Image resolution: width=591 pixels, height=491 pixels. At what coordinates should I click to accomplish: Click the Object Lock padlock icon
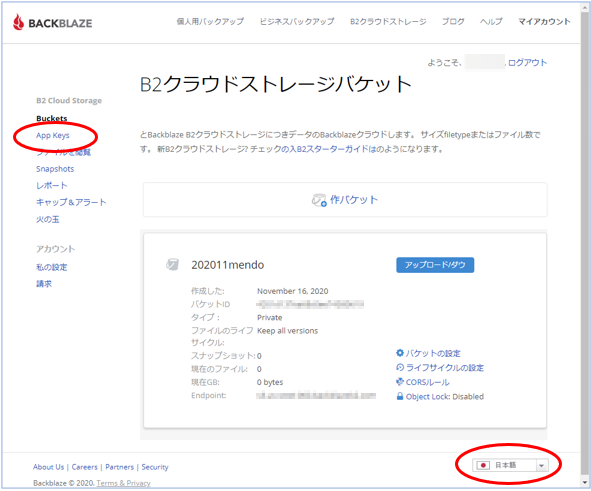pyautogui.click(x=400, y=396)
